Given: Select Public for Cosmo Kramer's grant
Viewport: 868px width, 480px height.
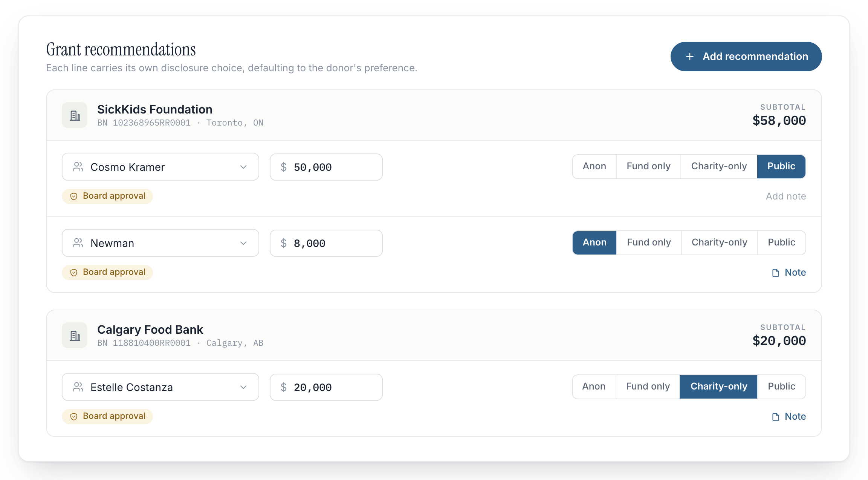Looking at the screenshot, I should tap(781, 166).
